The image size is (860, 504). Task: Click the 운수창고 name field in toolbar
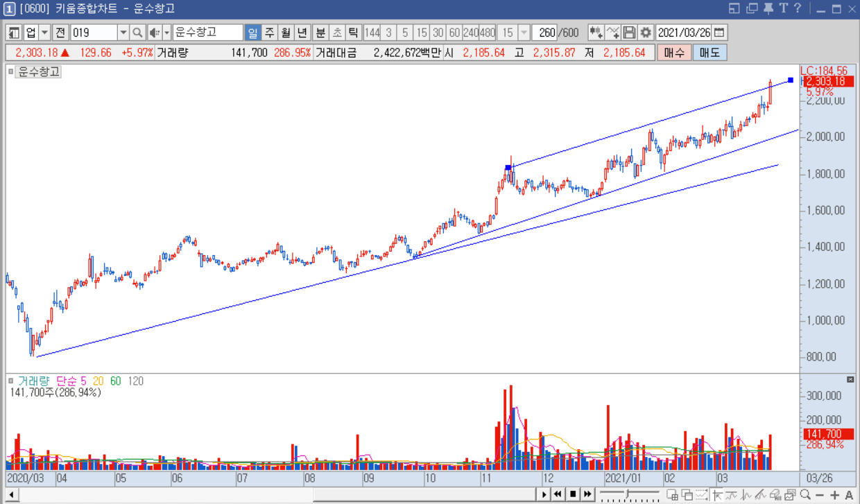(207, 33)
